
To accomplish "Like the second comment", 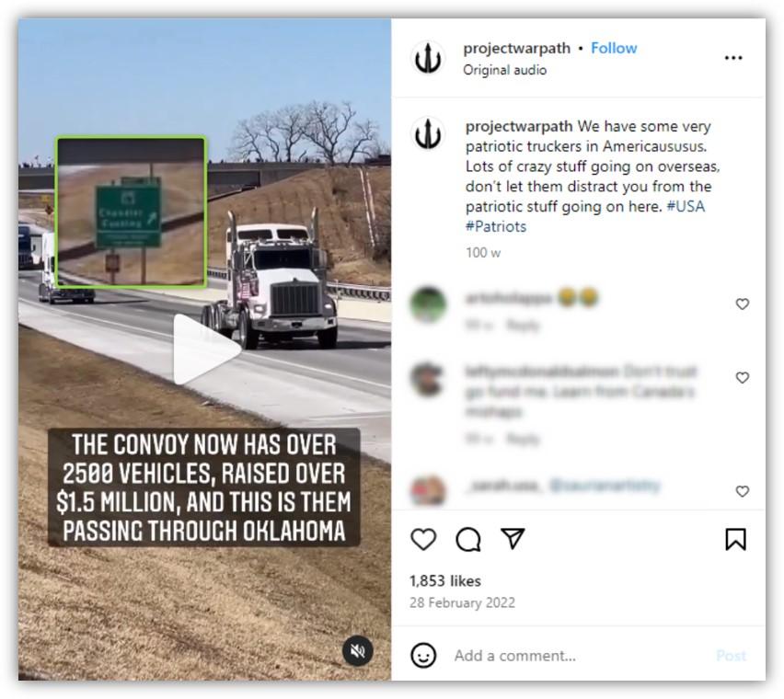I will tap(742, 378).
